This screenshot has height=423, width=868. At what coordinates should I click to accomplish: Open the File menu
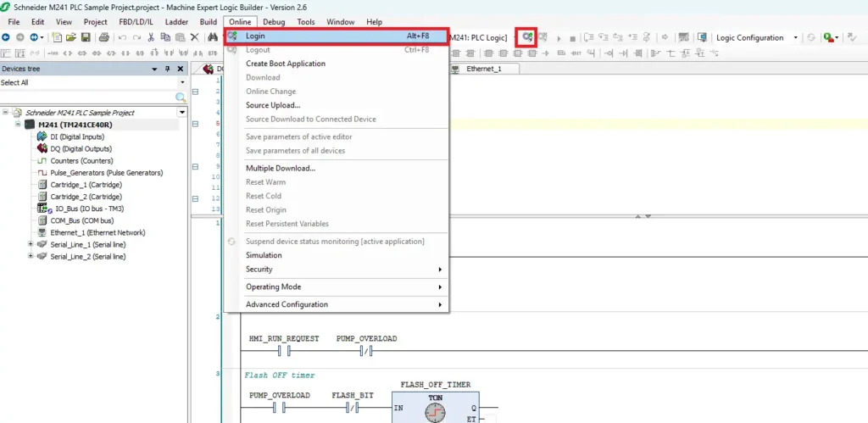pos(14,22)
